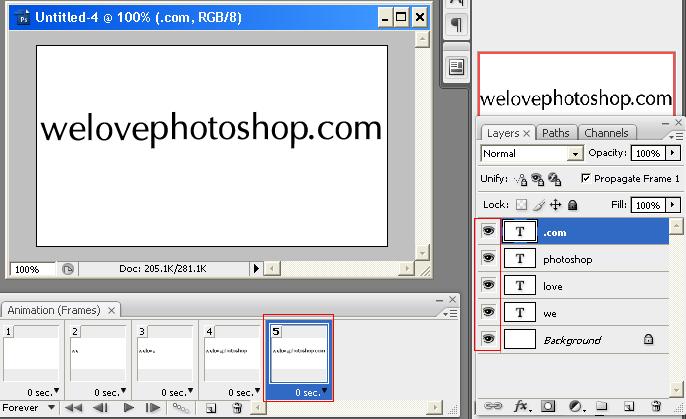Open the Paragraph panel icon in the dock

point(456,24)
